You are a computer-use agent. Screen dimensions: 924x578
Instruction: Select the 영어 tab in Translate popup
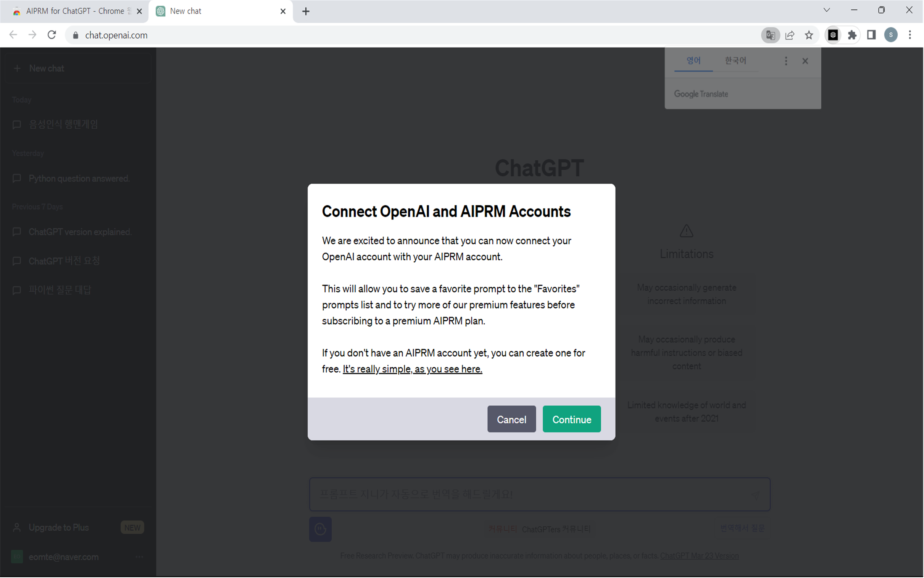[694, 60]
